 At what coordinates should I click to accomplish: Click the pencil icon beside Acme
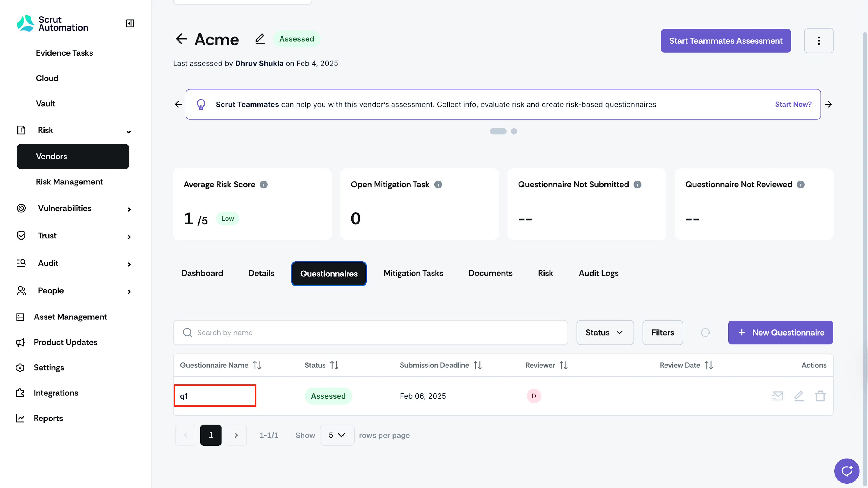click(x=260, y=39)
